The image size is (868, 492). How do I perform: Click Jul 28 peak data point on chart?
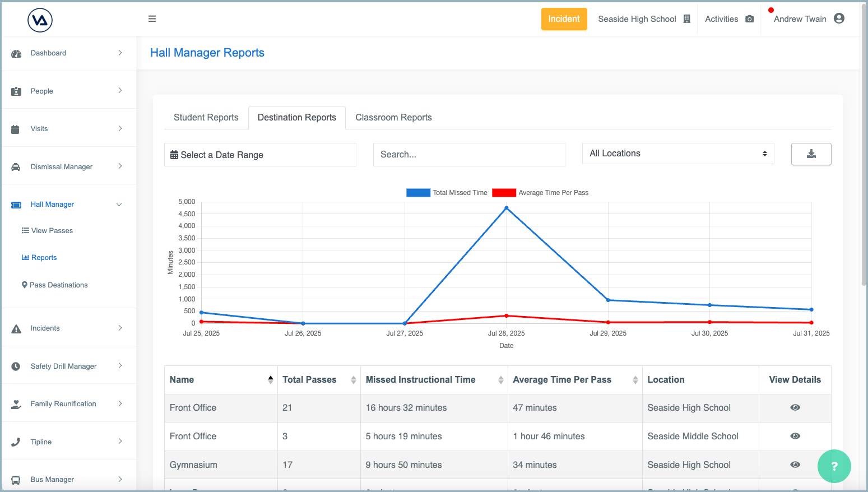coord(507,208)
